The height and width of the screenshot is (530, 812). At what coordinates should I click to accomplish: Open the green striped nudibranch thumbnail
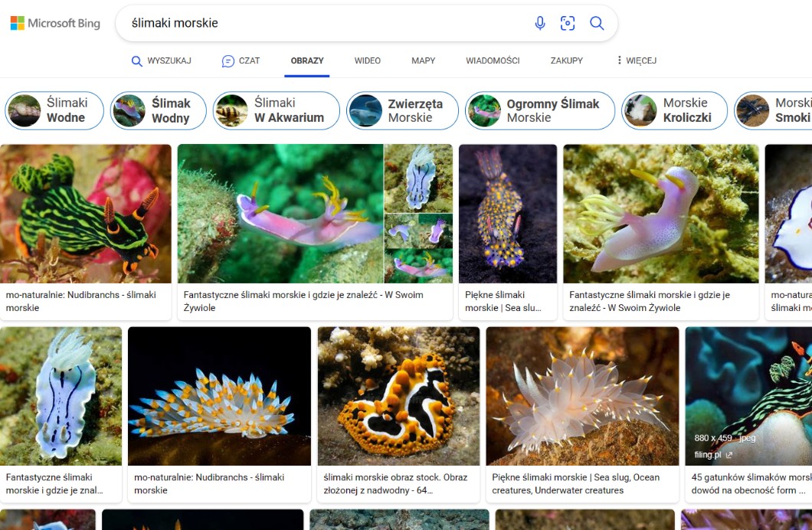[x=86, y=213]
